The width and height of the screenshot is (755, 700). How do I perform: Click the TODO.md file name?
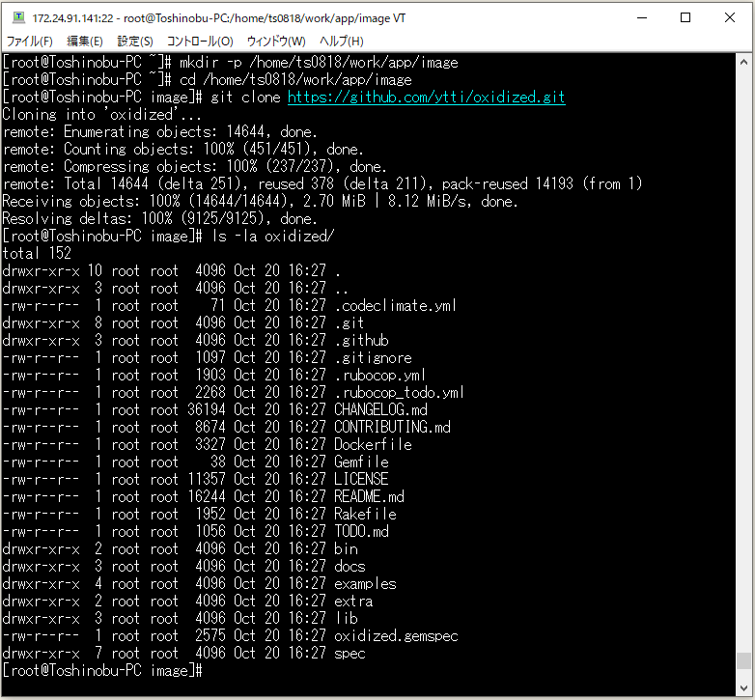click(362, 531)
